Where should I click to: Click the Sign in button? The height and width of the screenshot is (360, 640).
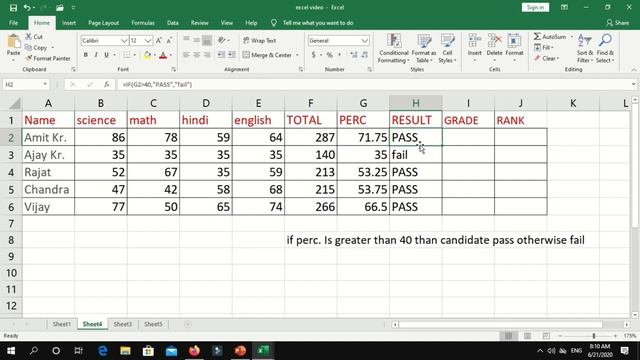click(535, 7)
